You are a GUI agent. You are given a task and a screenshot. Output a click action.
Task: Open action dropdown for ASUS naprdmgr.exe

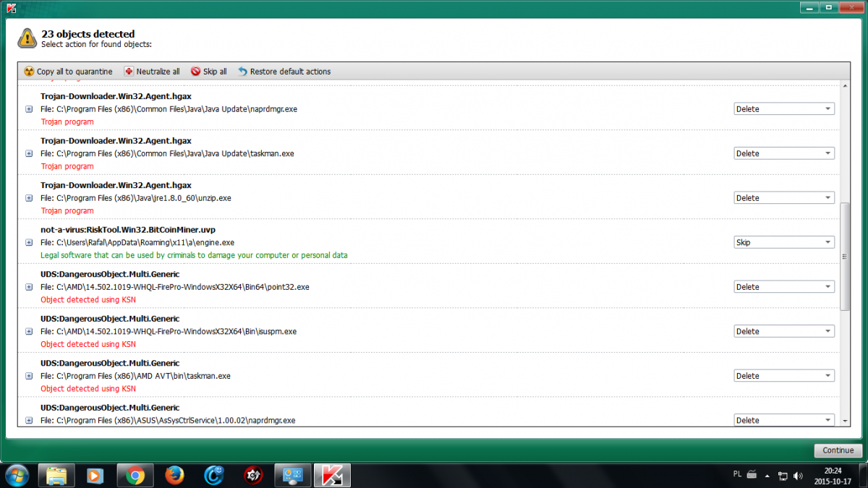[x=784, y=420]
